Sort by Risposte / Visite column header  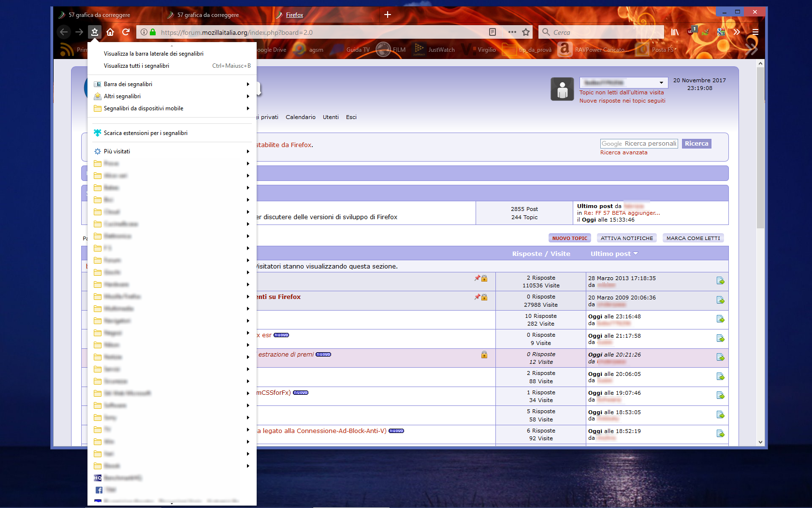click(541, 254)
